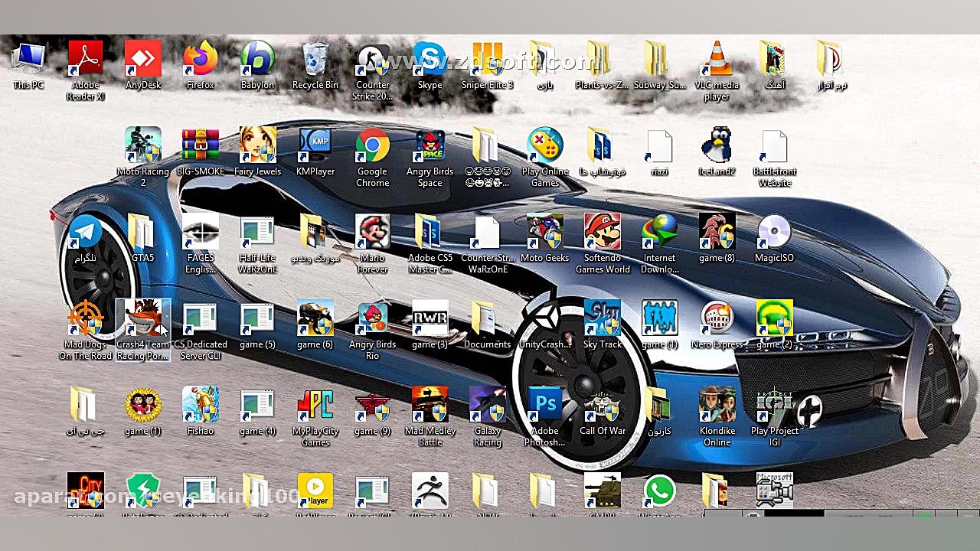980x551 pixels.
Task: Click the Counter Str... WaRzOnE file icon
Action: (x=487, y=244)
